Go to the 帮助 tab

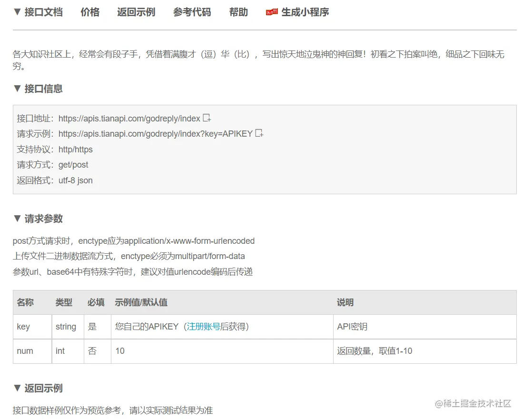pyautogui.click(x=238, y=12)
